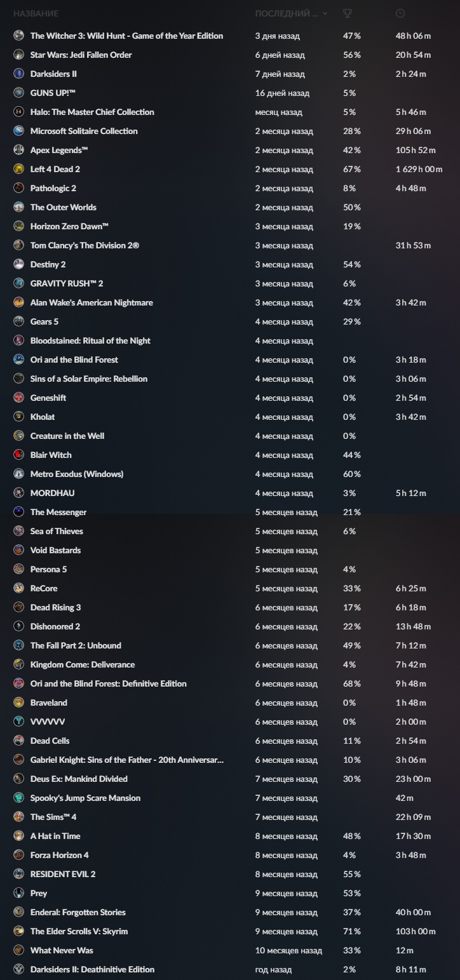Select Metro Exodus (Windows) row
Screen dimensions: 460x980
pyautogui.click(x=77, y=474)
